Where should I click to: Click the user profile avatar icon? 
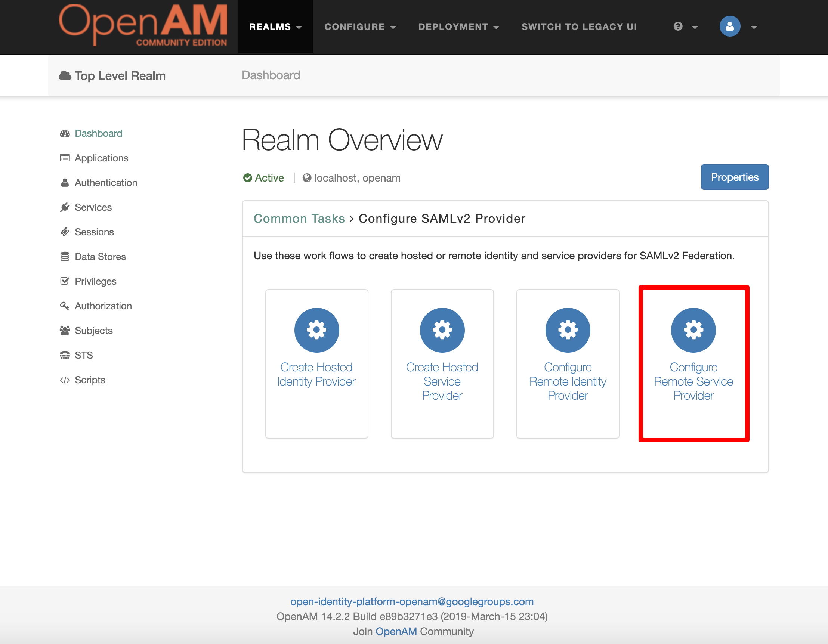pyautogui.click(x=730, y=26)
